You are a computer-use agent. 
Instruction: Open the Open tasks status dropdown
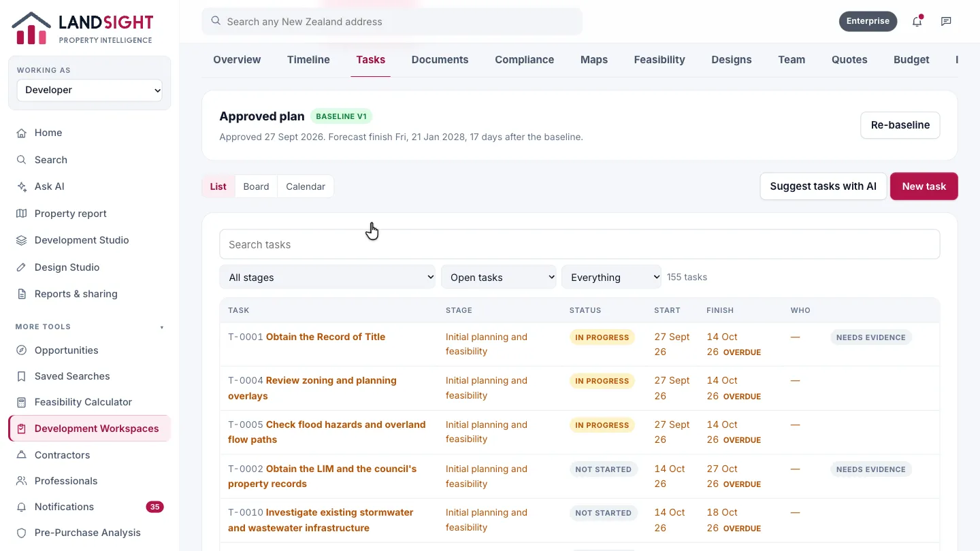coord(499,277)
